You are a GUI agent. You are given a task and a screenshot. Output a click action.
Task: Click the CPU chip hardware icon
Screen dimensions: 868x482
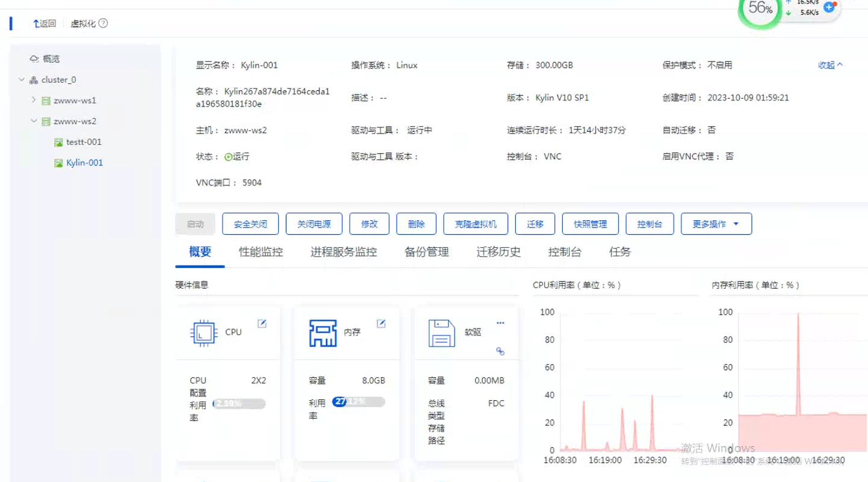[x=203, y=333]
